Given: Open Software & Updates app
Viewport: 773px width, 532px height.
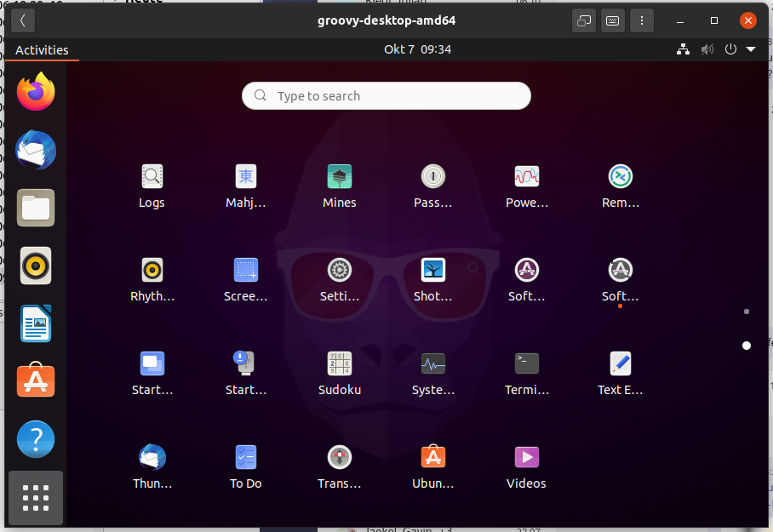Looking at the screenshot, I should pyautogui.click(x=526, y=280).
